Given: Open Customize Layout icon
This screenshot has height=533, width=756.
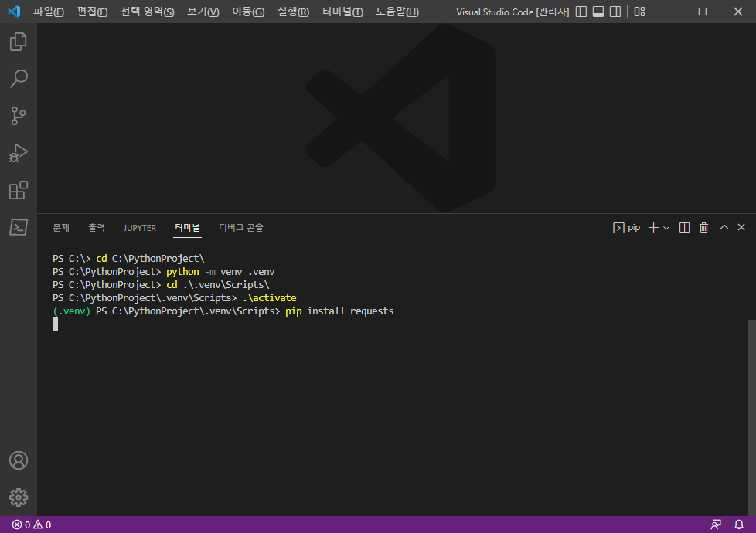Looking at the screenshot, I should [x=639, y=12].
